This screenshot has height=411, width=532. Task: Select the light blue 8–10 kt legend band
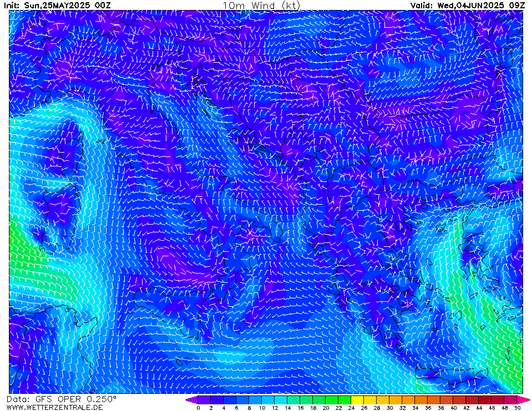(255, 400)
